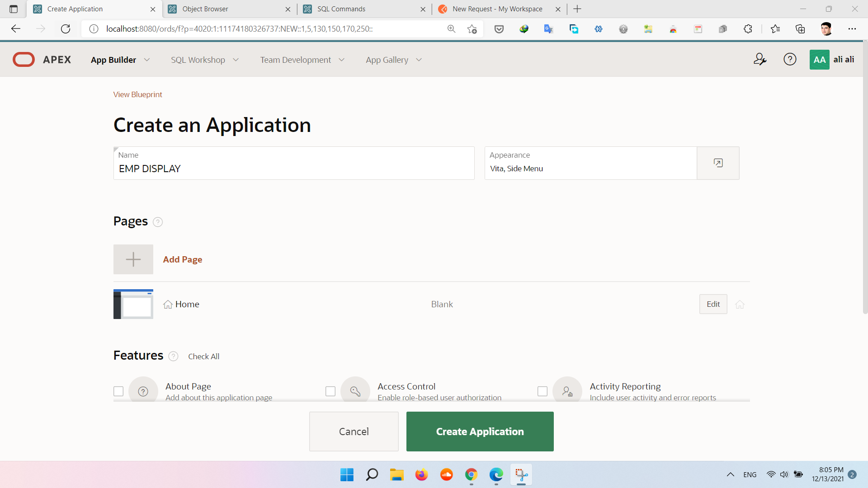Screen dimensions: 868x488
Task: Click the application Name input field
Action: [x=294, y=169]
